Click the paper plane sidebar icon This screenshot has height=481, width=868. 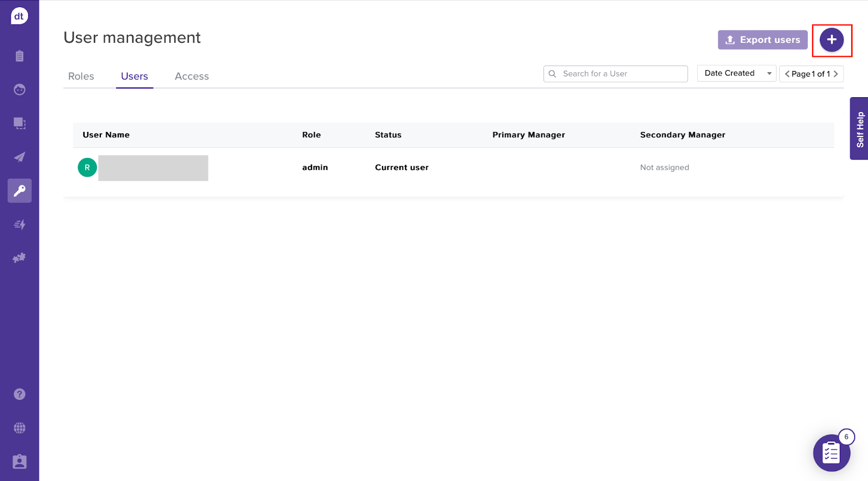20,157
